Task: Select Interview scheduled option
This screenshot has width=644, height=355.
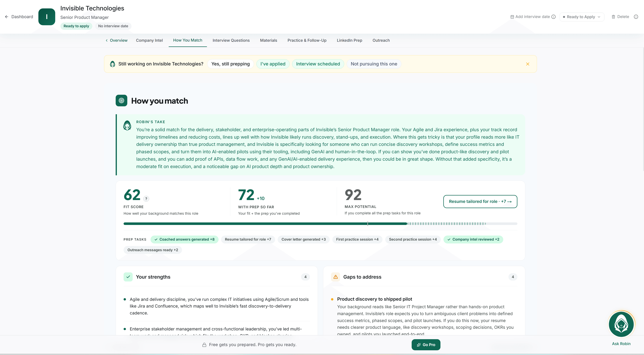Action: point(318,64)
